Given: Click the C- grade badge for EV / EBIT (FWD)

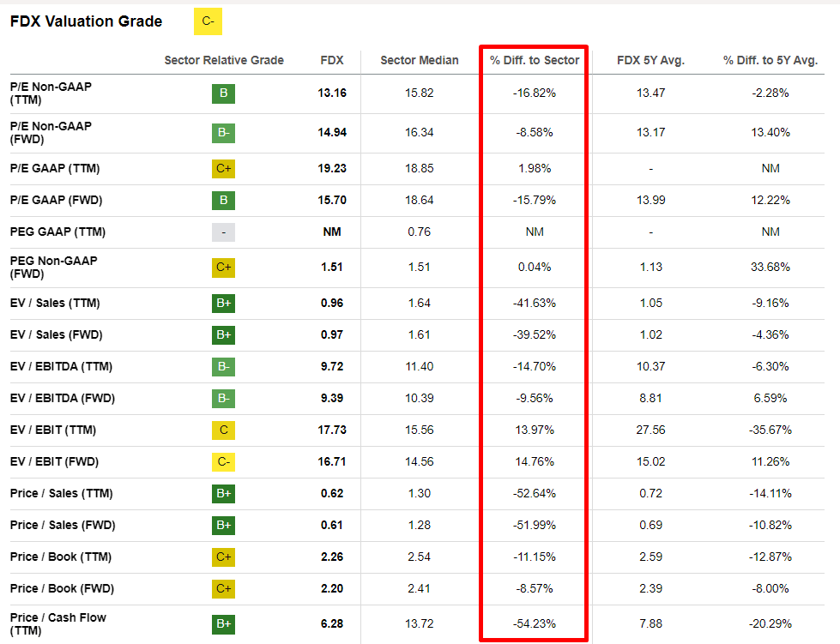Looking at the screenshot, I should point(223,462).
